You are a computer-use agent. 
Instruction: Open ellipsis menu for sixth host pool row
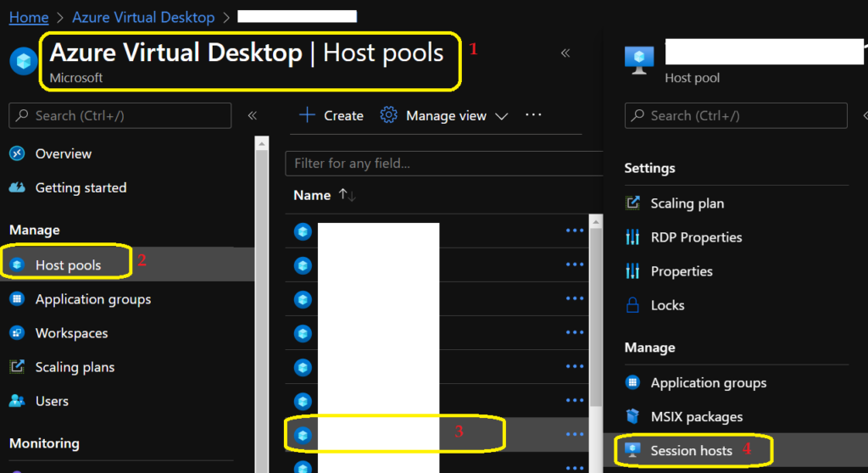coord(575,400)
